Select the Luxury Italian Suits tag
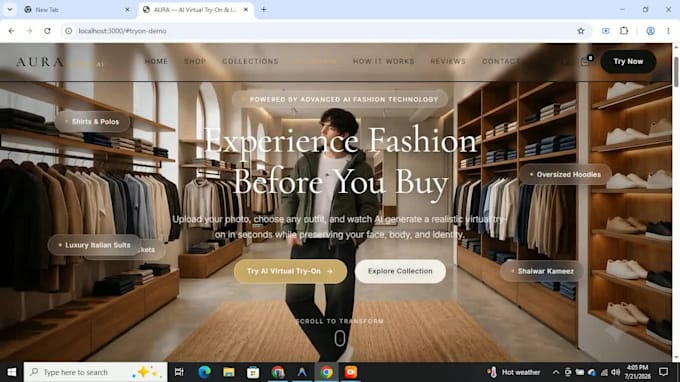The image size is (680, 382). pyautogui.click(x=94, y=245)
